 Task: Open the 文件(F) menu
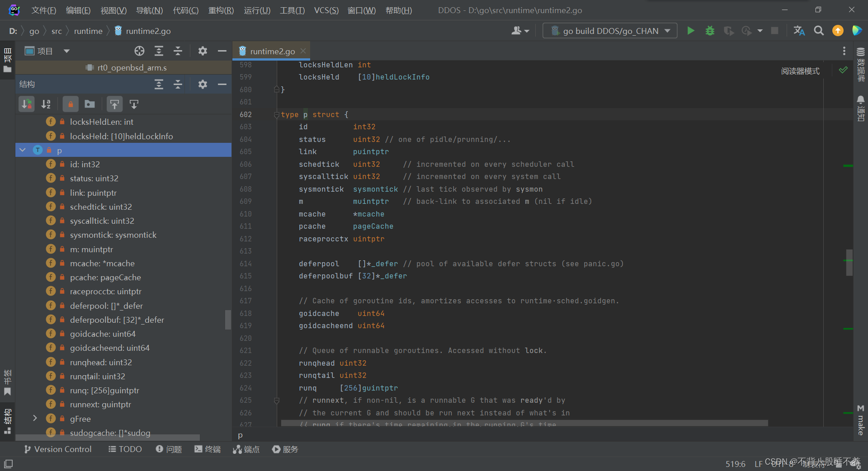click(44, 10)
